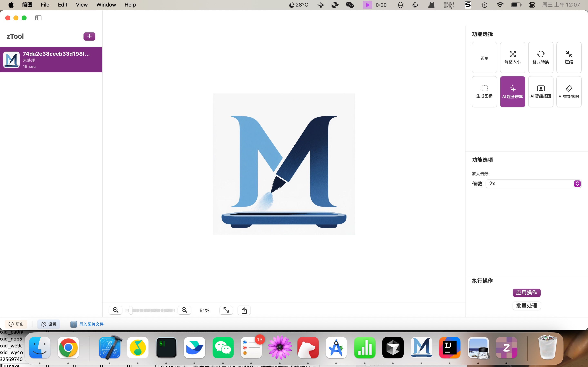Click the zoom in magnifier icon
Viewport: 588px width, 367px height.
click(x=184, y=310)
